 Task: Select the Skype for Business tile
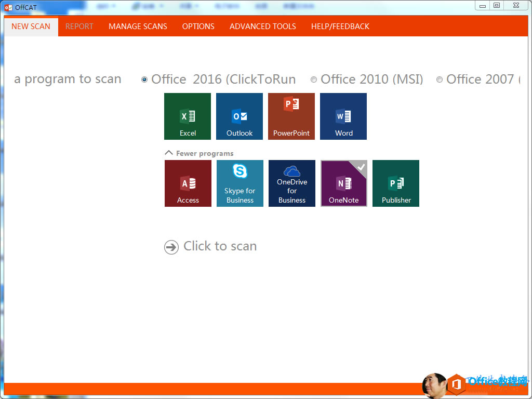click(x=240, y=183)
